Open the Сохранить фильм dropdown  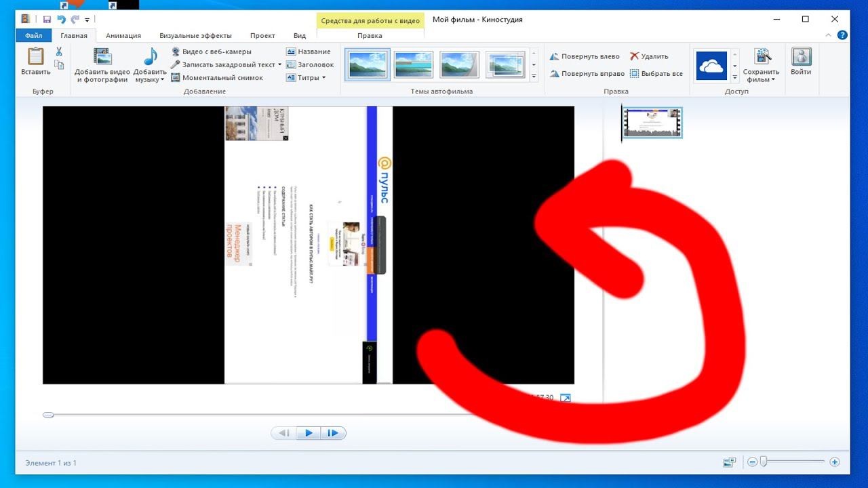(761, 65)
